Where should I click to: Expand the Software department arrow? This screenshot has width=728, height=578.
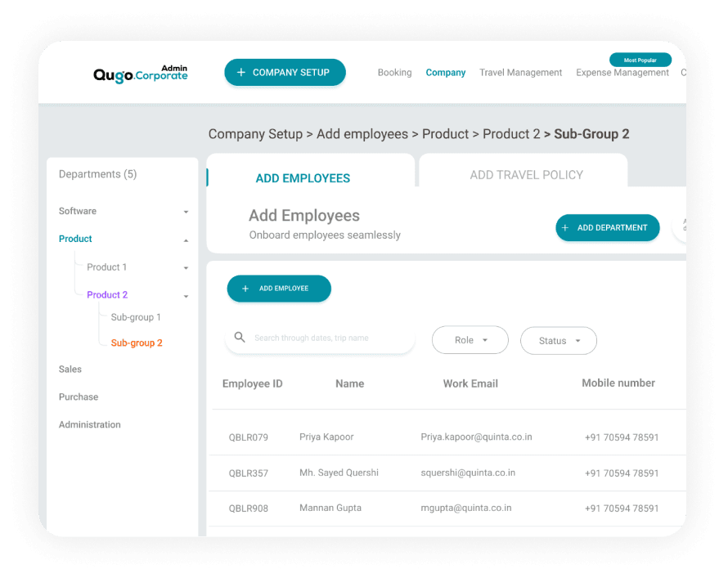186,212
